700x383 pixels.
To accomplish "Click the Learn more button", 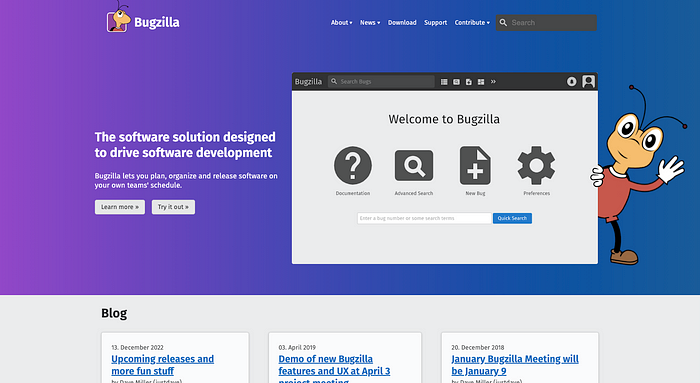I will (120, 207).
